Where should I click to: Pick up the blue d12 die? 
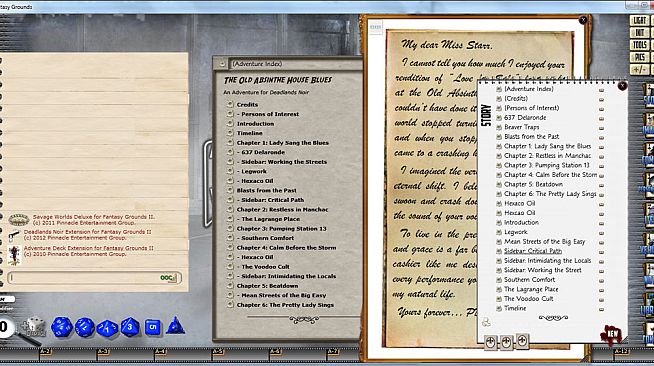pyautogui.click(x=85, y=327)
